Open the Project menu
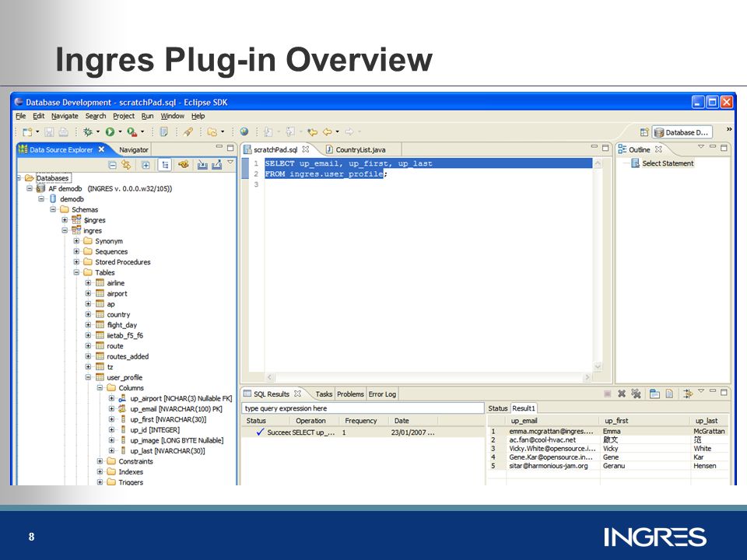This screenshot has height=560, width=747. click(x=124, y=116)
